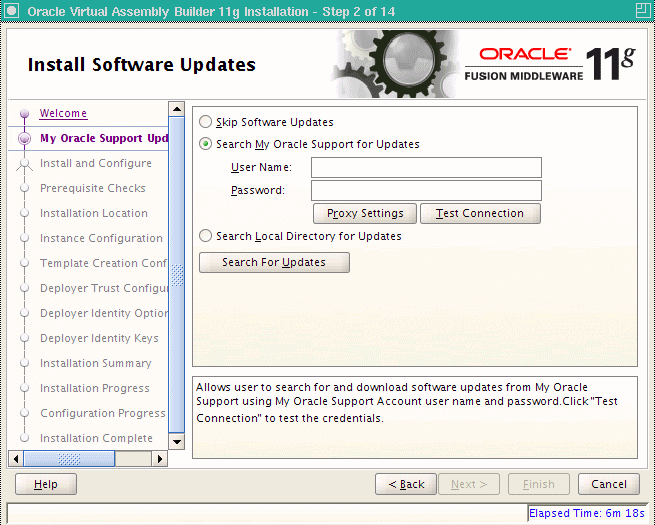This screenshot has width=655, height=525.
Task: Click the Deployer Identity Options step
Action: tap(104, 313)
